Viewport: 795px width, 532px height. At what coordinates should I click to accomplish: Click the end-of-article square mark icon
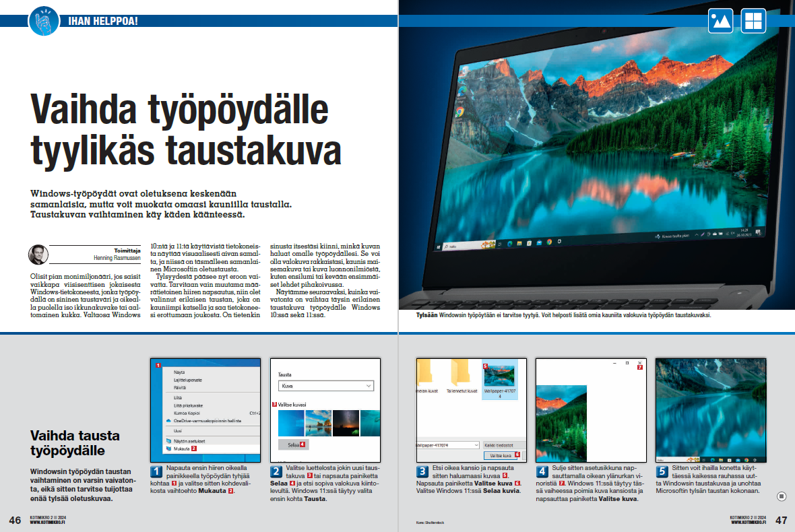[x=782, y=496]
